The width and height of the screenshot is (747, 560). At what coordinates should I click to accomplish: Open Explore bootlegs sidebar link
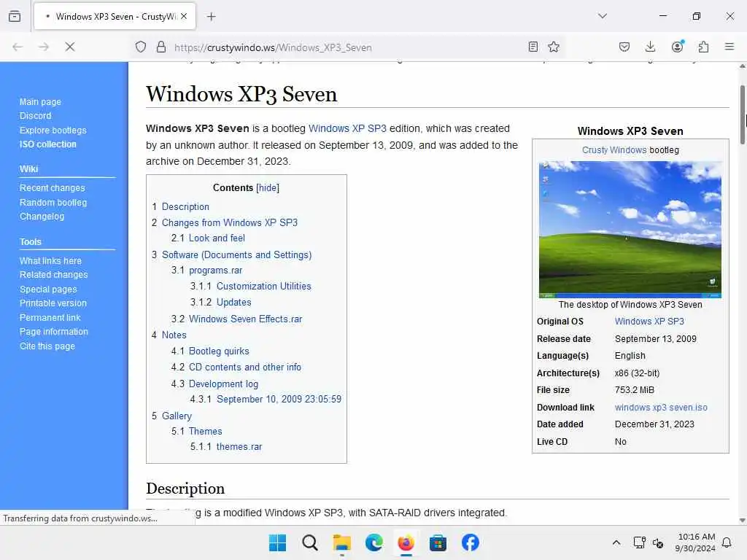point(53,130)
